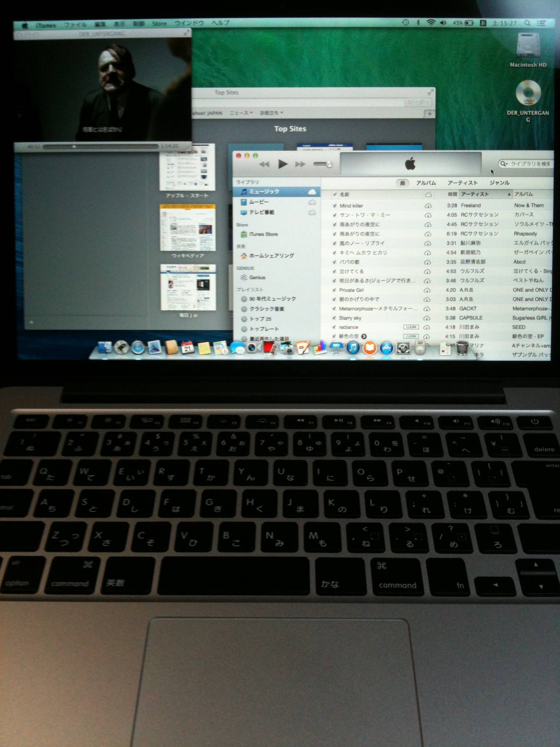Screen dimensions: 560x747
Task: Open the Apple menu
Action: (x=25, y=26)
